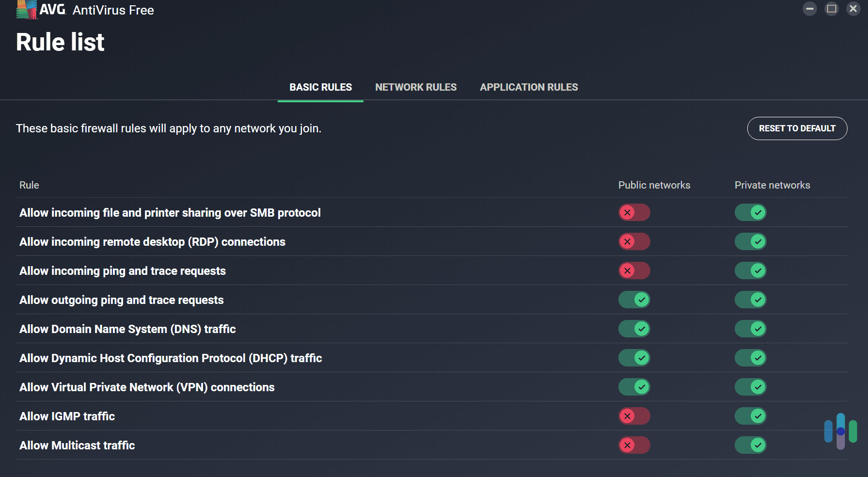The image size is (868, 477).
Task: Switch to the Network Rules tab
Action: (415, 87)
